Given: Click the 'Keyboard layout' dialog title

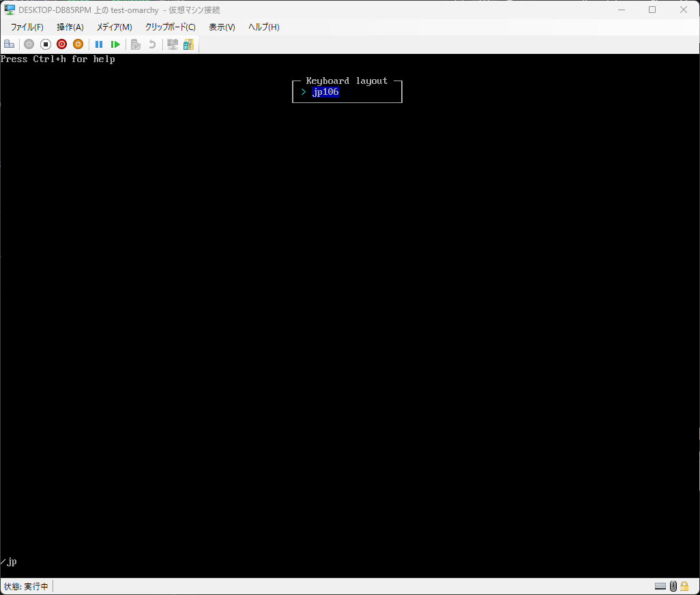Looking at the screenshot, I should pyautogui.click(x=347, y=81).
